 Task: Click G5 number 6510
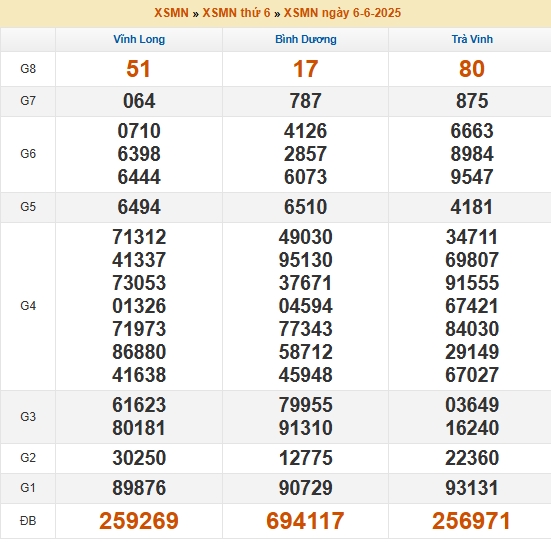pos(306,207)
